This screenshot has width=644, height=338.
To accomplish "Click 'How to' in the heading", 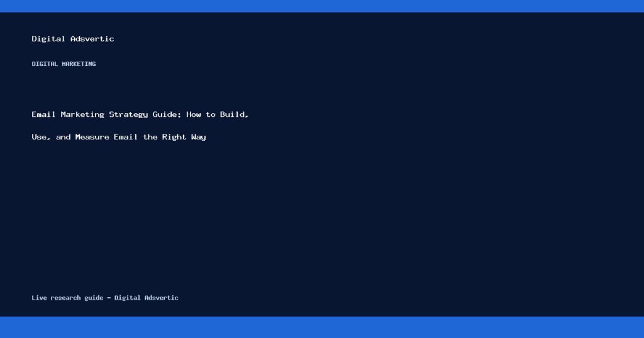I will tap(201, 114).
